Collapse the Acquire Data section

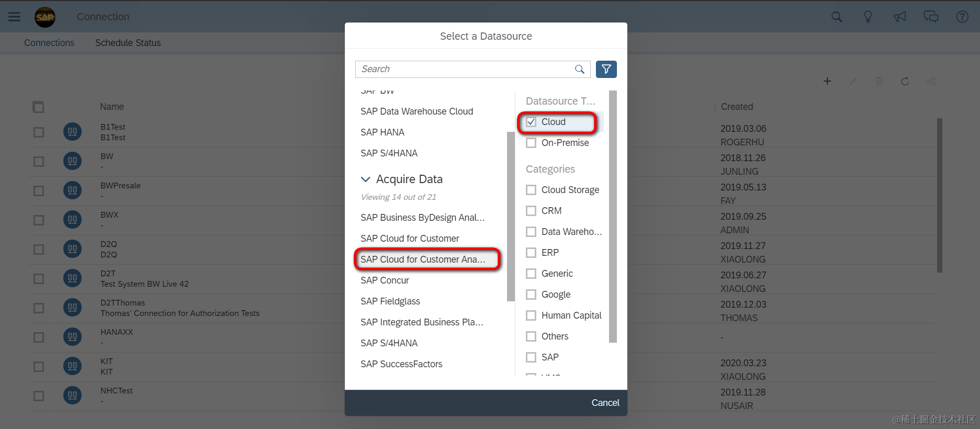click(x=365, y=179)
